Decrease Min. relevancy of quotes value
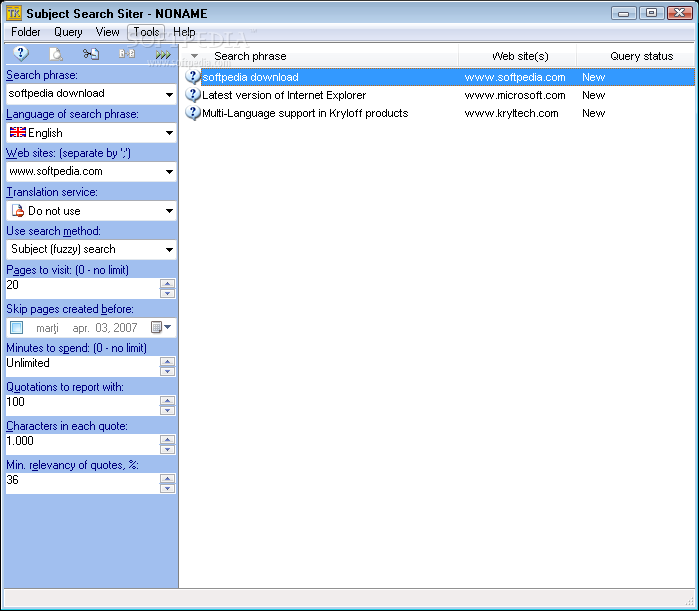 click(x=167, y=488)
